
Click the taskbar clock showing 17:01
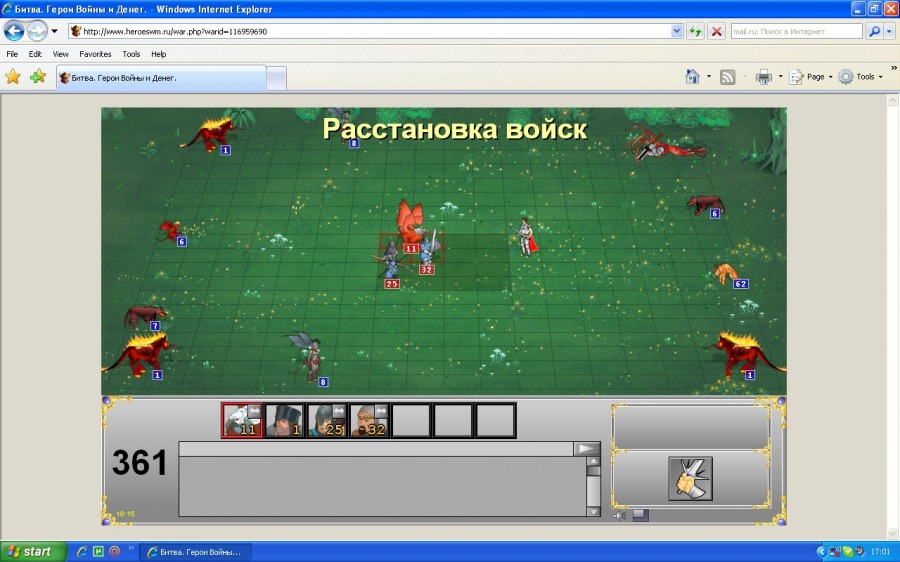[x=880, y=552]
